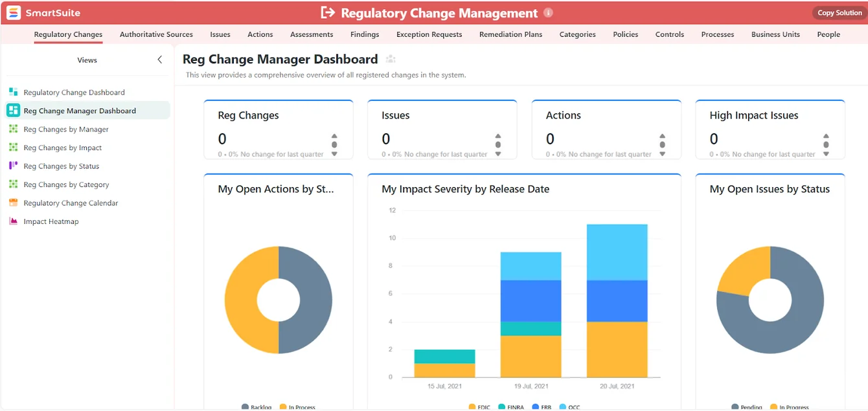
Task: Collapse the Views sidebar with the chevron
Action: 160,60
